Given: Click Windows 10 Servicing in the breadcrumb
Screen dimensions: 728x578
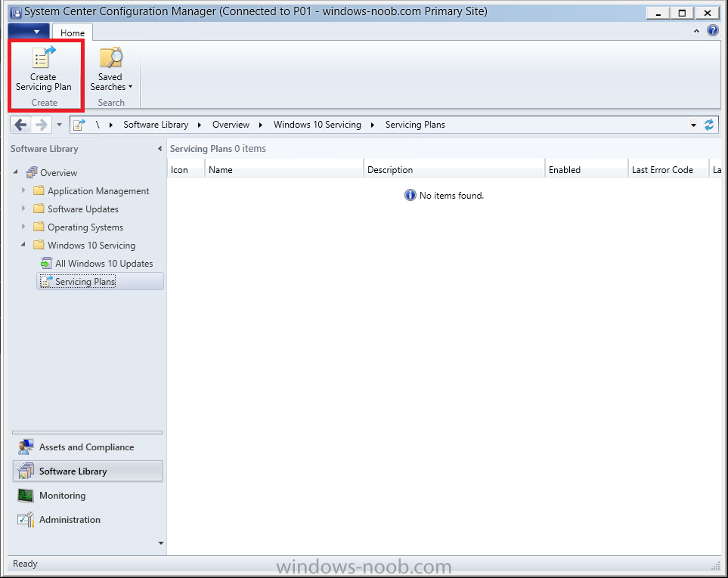Looking at the screenshot, I should point(317,125).
